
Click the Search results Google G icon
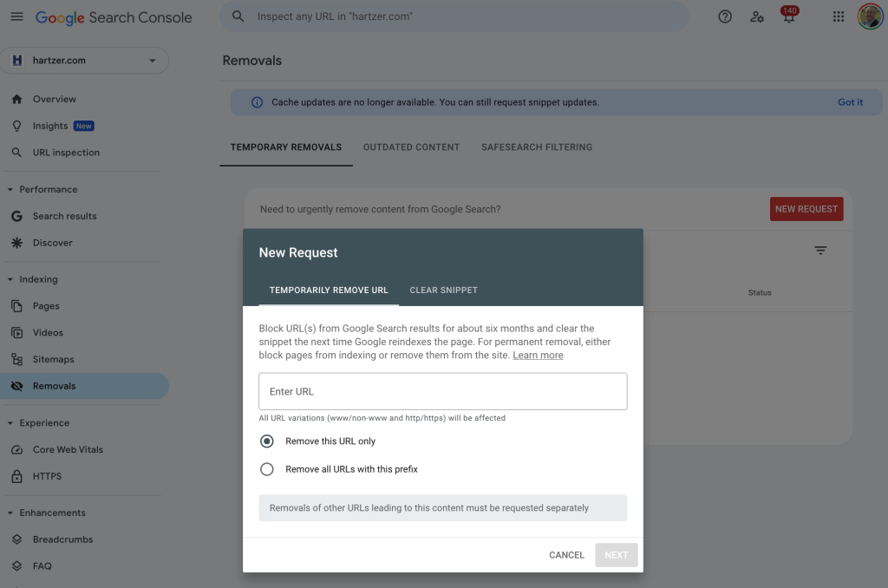[x=17, y=216]
